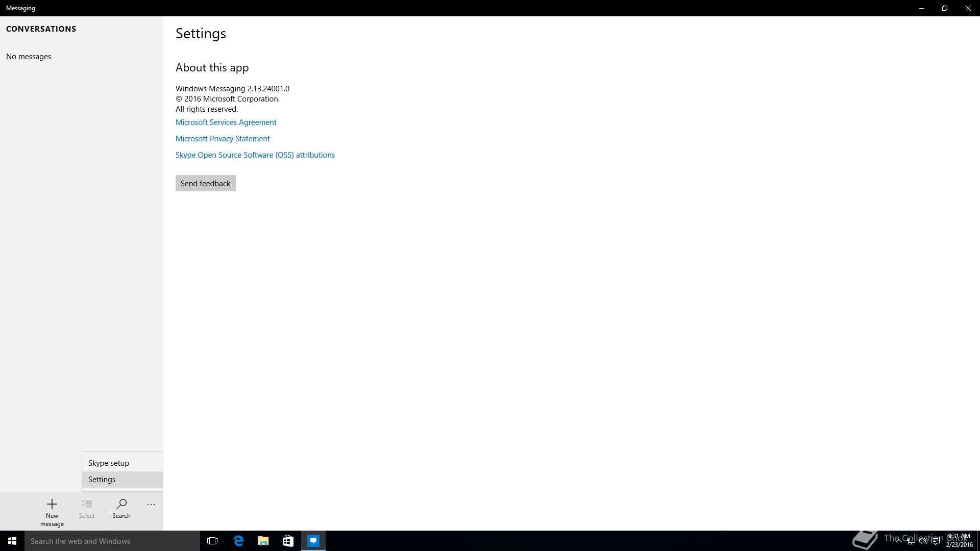Open the more options ellipsis menu
This screenshot has height=551, width=980.
[x=151, y=505]
